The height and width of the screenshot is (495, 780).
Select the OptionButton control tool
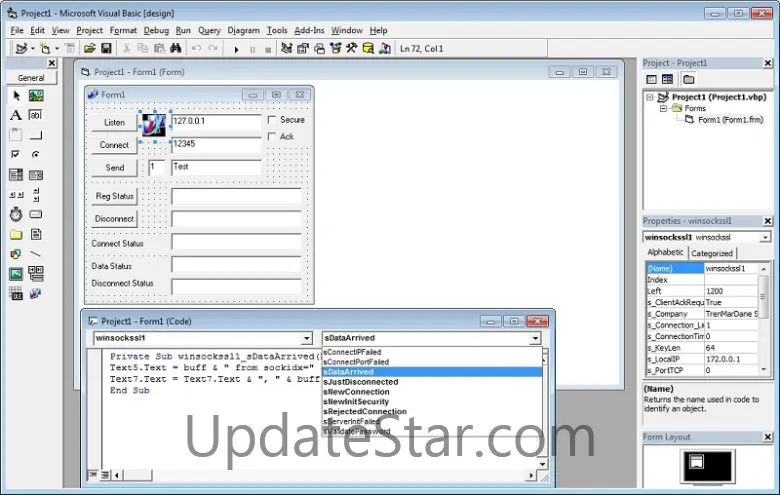click(36, 155)
